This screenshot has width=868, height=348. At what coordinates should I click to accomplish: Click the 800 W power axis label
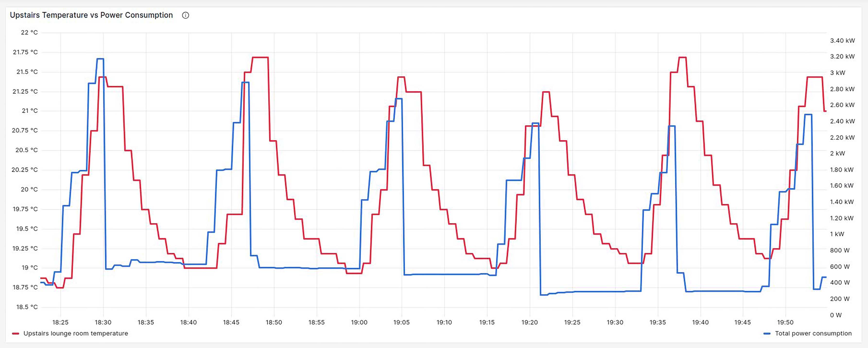coord(840,250)
